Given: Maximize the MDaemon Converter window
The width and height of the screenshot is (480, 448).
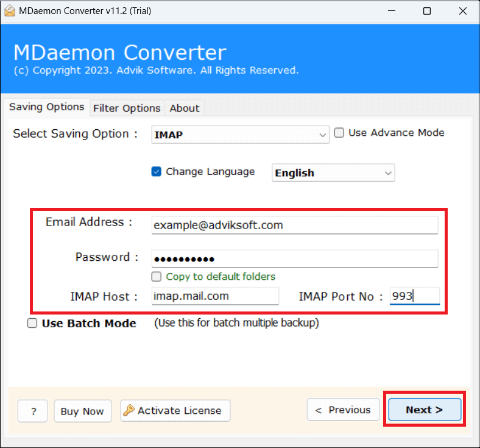Looking at the screenshot, I should (427, 11).
